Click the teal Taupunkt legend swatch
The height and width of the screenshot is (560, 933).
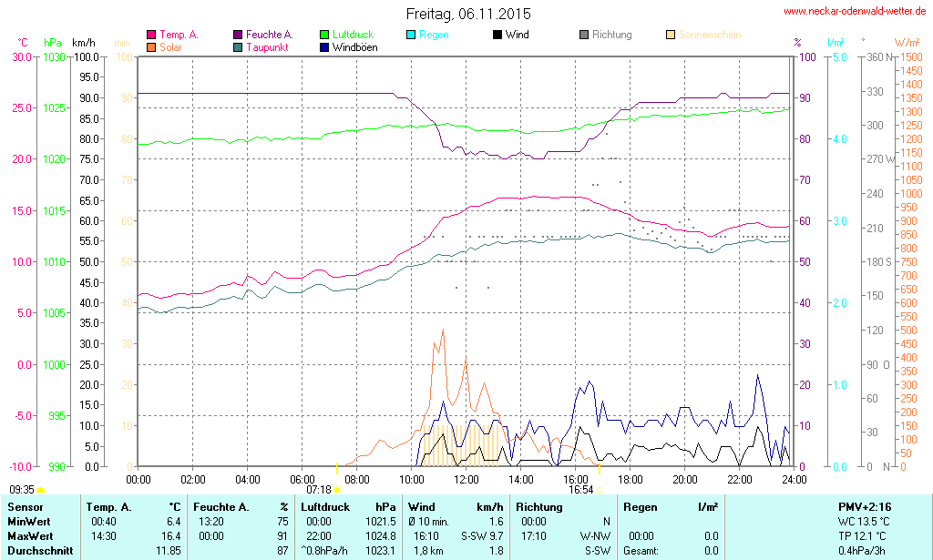239,47
